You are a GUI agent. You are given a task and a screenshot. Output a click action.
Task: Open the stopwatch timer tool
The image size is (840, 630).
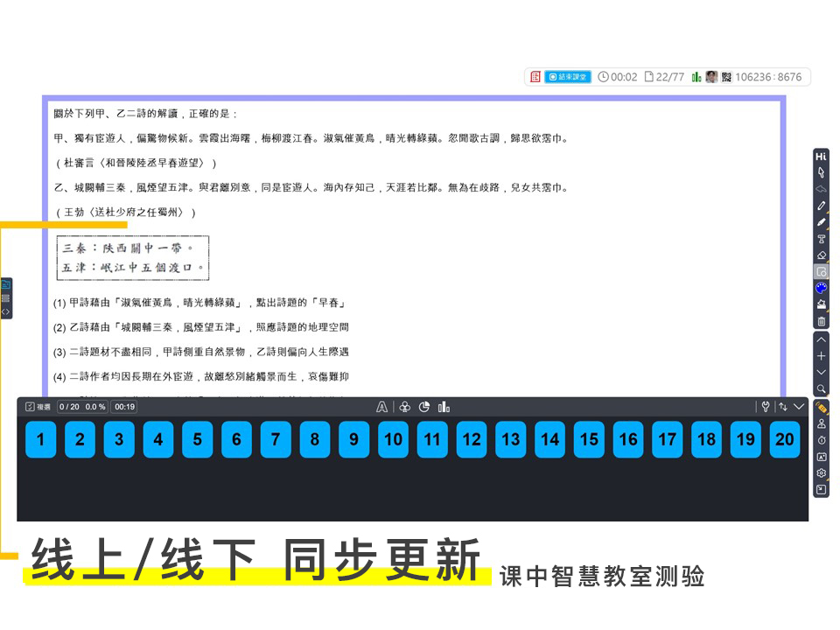[821, 439]
